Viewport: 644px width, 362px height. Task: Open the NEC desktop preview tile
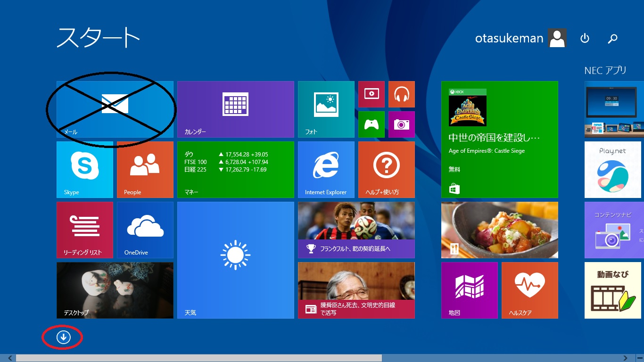click(x=614, y=109)
